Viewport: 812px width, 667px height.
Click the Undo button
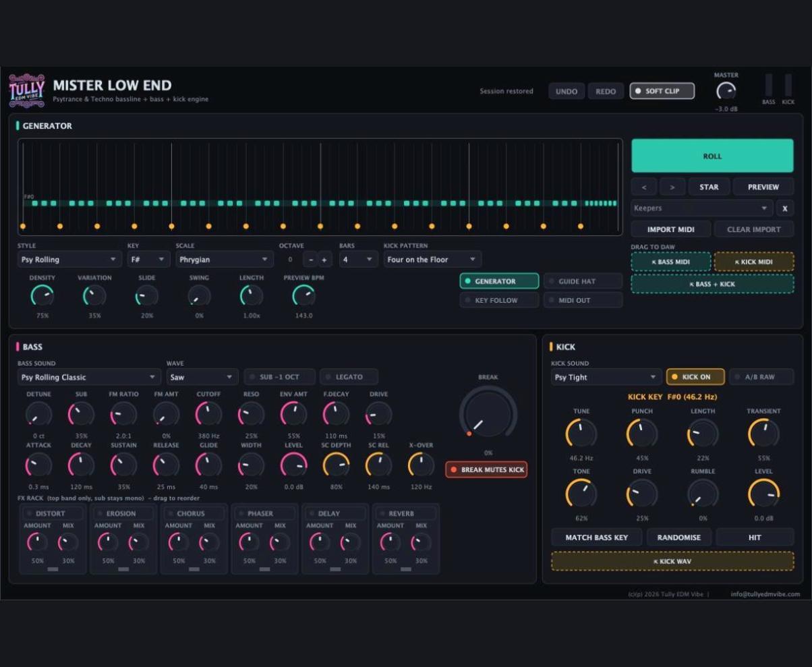567,91
